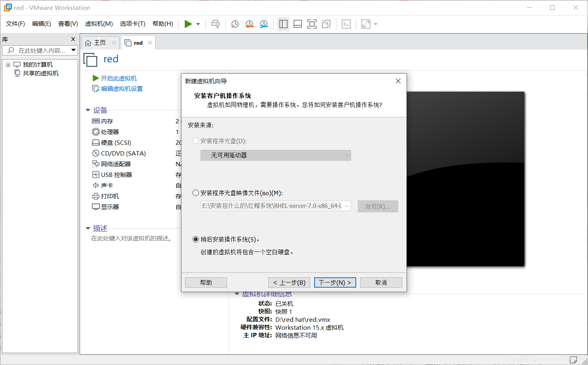This screenshot has height=365, width=588.
Task: Click the VMware Workstation title bar app icon
Action: click(x=8, y=8)
